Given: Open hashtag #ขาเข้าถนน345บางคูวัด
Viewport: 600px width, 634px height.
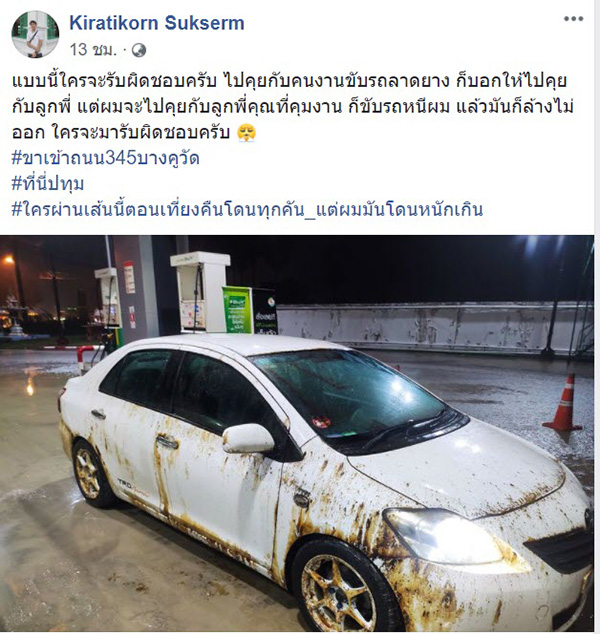Looking at the screenshot, I should pyautogui.click(x=106, y=158).
